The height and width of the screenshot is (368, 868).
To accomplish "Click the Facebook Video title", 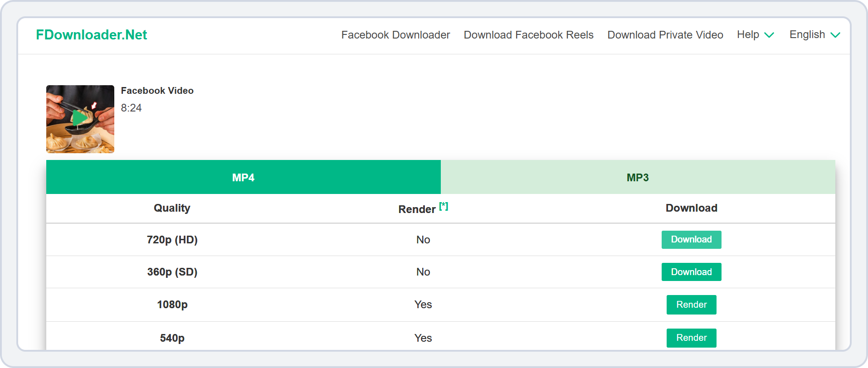I will point(157,90).
